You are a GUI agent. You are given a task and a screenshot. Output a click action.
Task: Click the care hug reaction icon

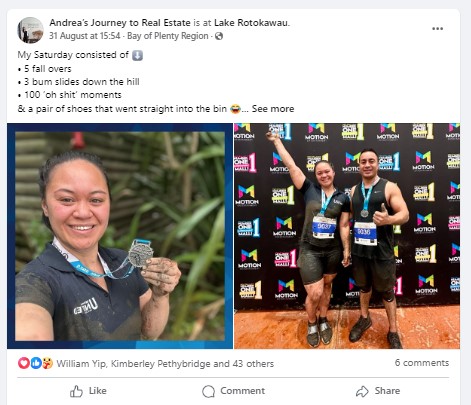pos(47,363)
